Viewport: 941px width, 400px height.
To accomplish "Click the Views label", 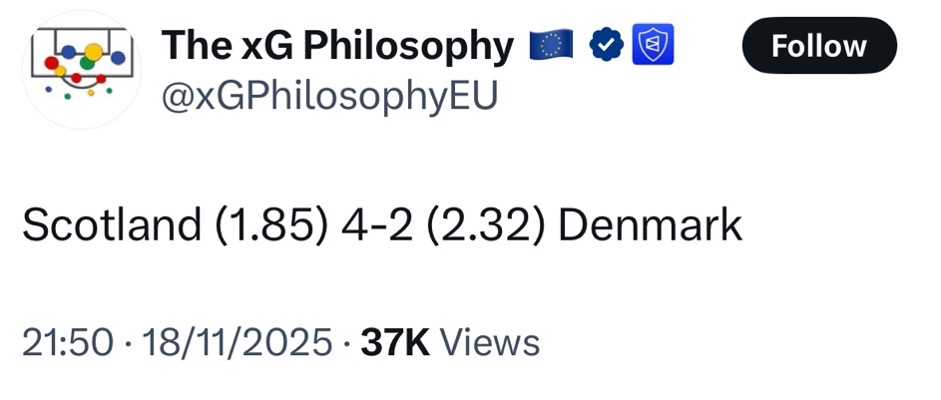I will pos(490,343).
